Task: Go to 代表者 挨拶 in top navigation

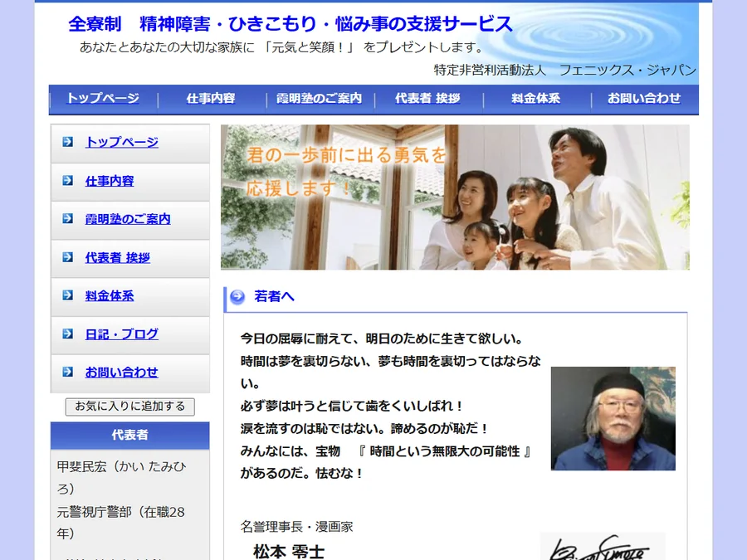Action: tap(427, 98)
